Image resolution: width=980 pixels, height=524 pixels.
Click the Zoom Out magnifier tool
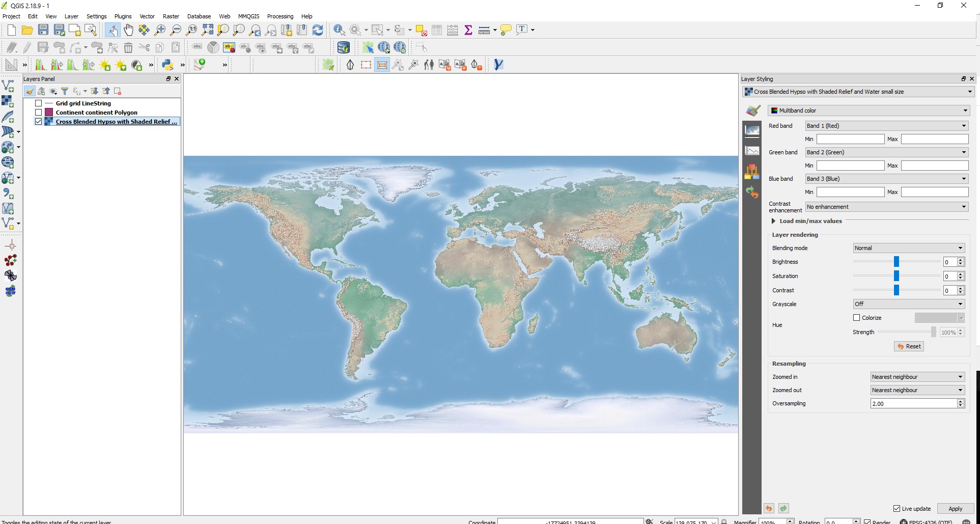click(176, 30)
